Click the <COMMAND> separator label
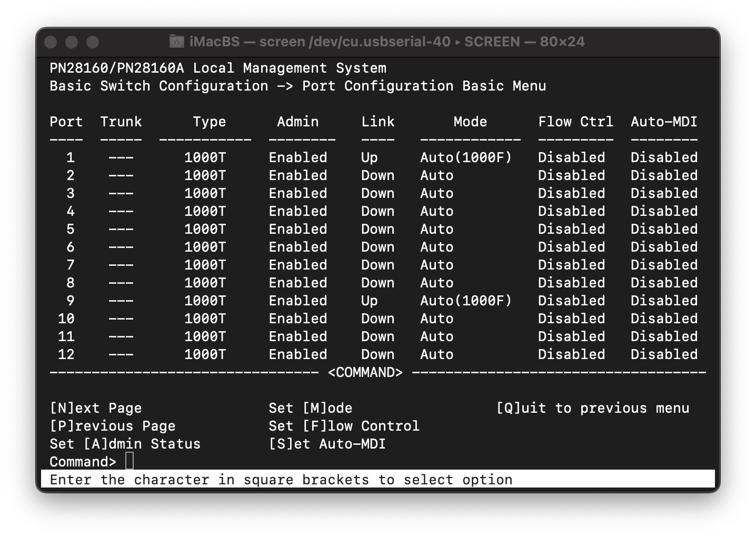 [x=365, y=372]
